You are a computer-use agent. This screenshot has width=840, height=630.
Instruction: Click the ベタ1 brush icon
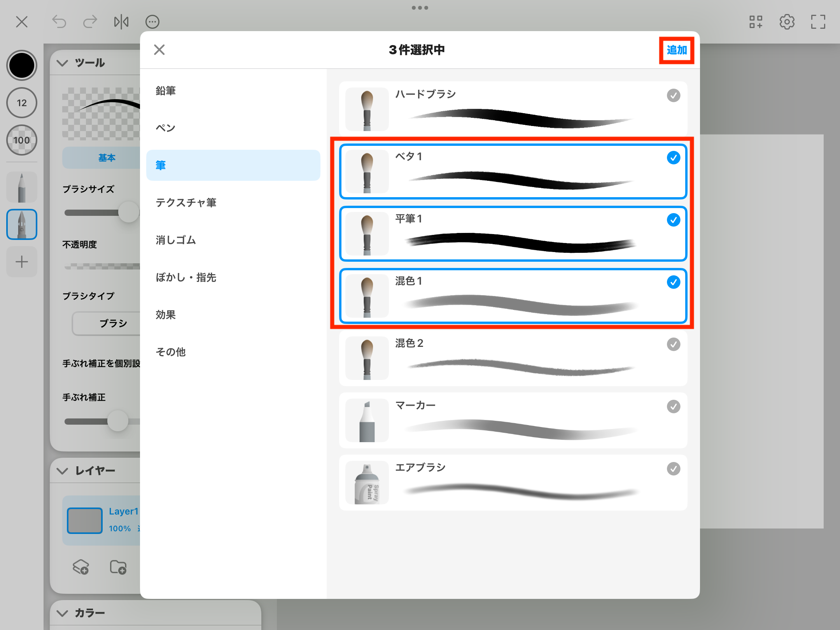point(367,171)
